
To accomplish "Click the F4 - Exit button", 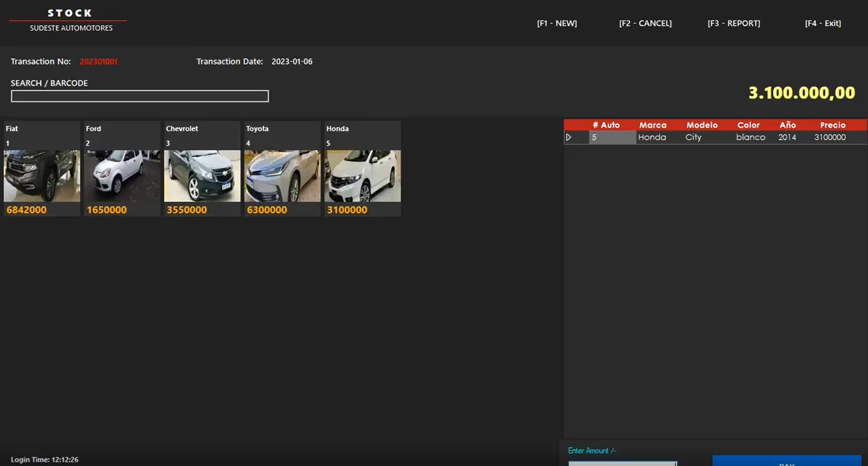I will click(823, 24).
